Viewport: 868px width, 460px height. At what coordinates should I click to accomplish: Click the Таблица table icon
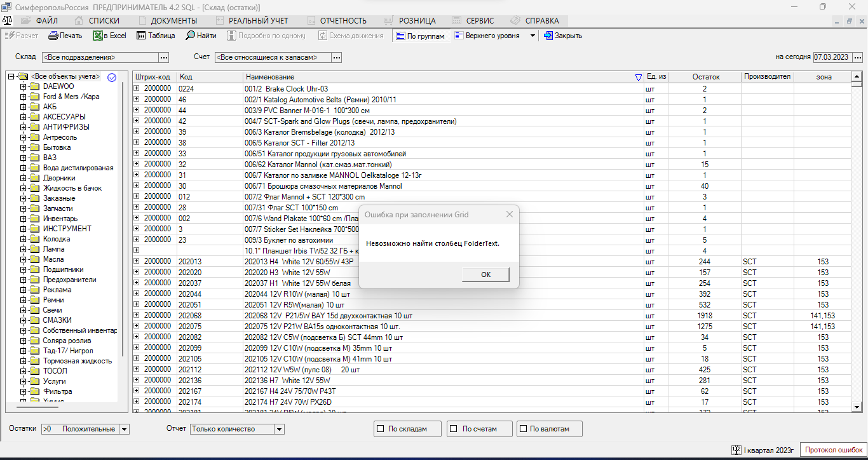pos(141,36)
